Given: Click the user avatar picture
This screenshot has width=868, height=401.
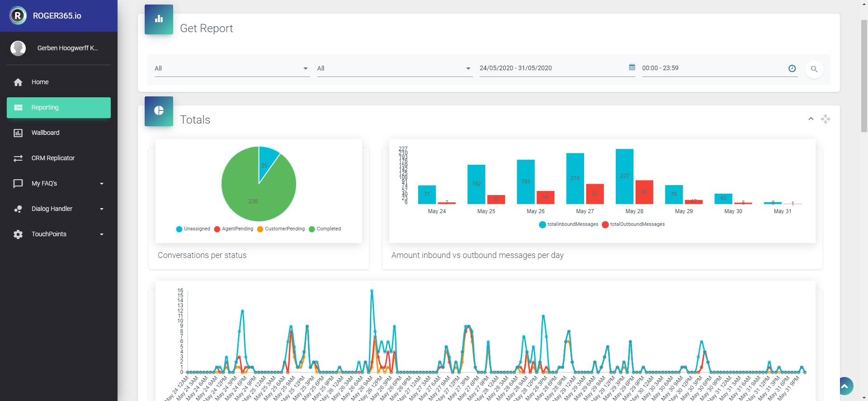Looking at the screenshot, I should point(18,48).
